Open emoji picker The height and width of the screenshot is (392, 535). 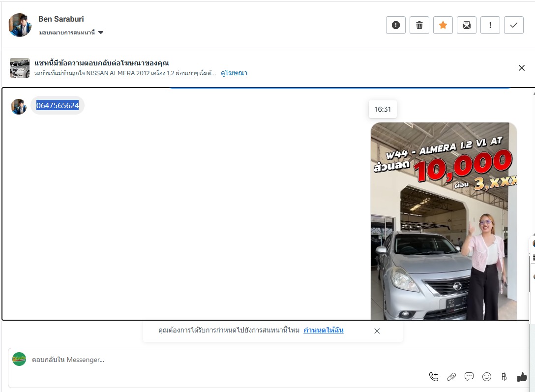point(487,377)
